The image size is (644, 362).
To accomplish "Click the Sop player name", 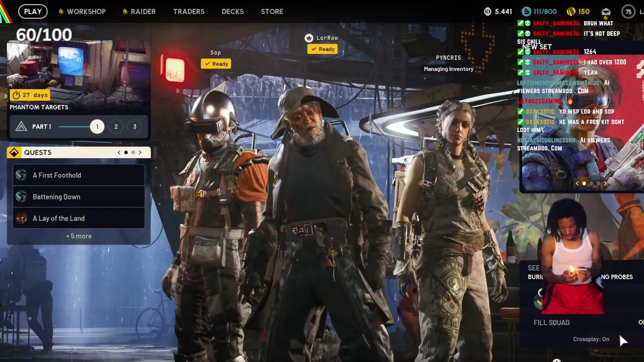I will [x=215, y=53].
